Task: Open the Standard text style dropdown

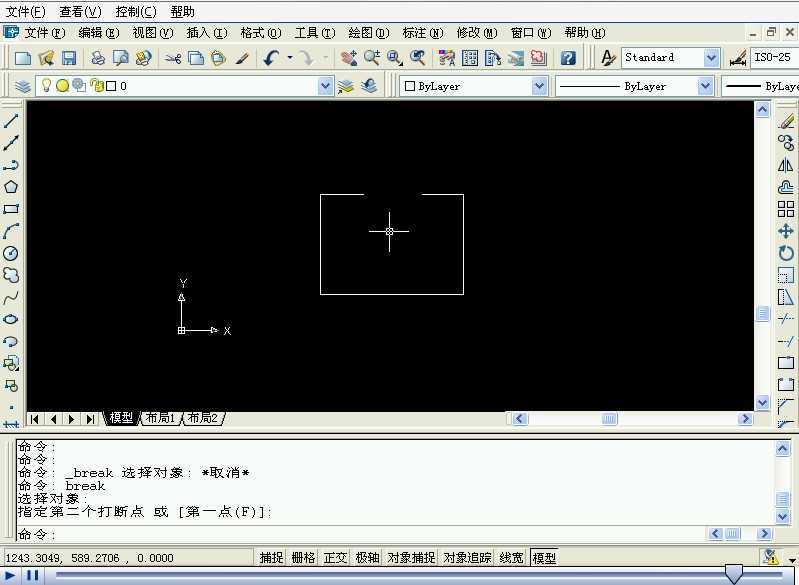Action: 711,58
